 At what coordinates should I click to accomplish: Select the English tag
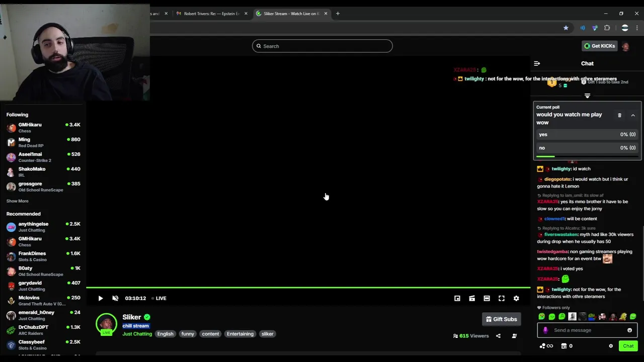click(165, 334)
